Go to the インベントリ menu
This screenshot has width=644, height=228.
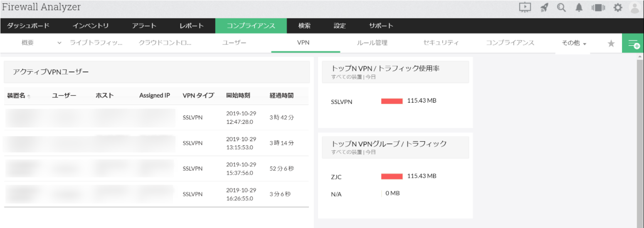click(x=90, y=26)
